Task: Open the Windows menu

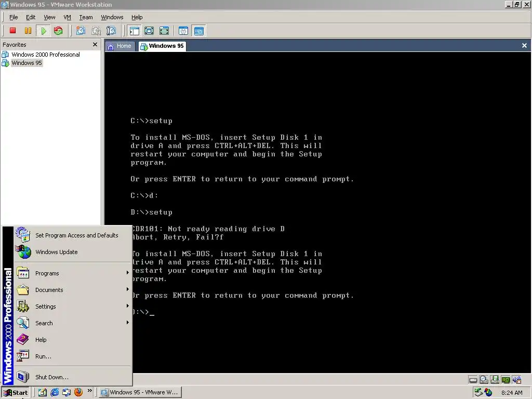Action: (x=112, y=17)
